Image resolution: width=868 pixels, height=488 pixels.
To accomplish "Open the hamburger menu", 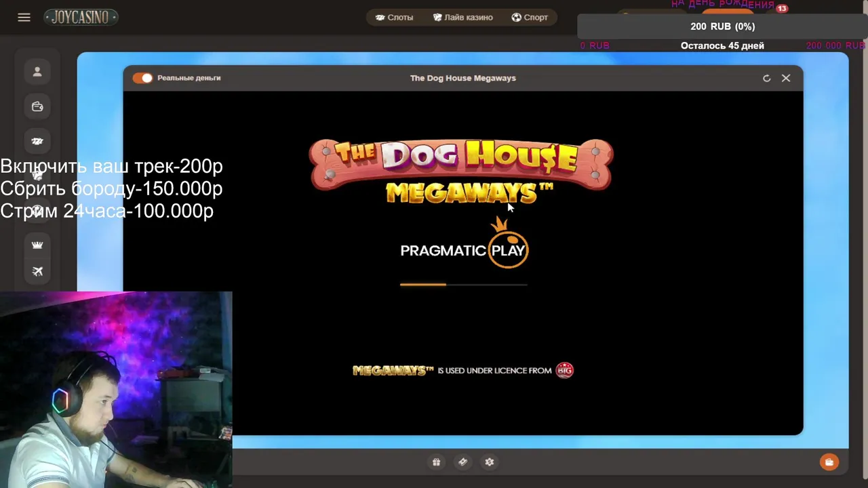I will point(24,18).
